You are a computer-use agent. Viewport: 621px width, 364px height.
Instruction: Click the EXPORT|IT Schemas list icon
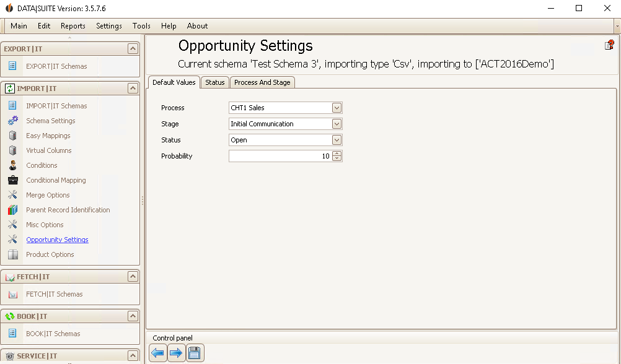pos(12,66)
